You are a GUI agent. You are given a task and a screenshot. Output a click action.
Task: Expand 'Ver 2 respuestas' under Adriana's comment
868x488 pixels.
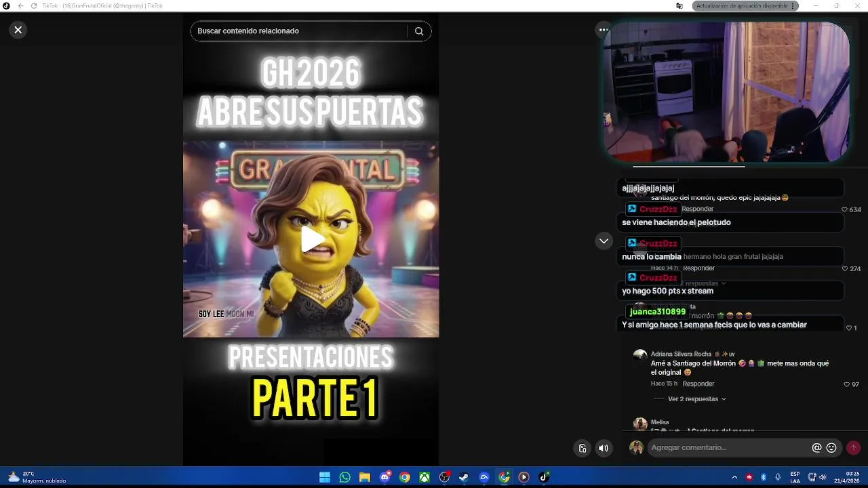pyautogui.click(x=696, y=399)
